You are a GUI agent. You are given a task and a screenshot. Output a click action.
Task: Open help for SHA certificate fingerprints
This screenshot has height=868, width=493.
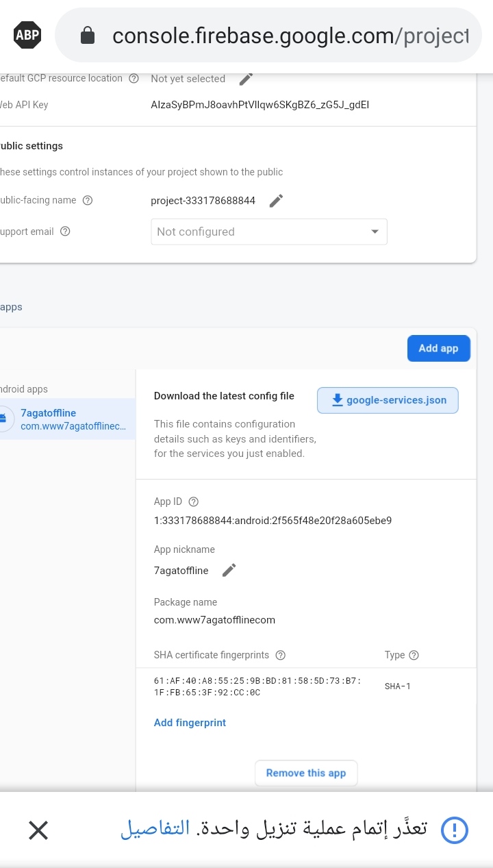(x=281, y=655)
